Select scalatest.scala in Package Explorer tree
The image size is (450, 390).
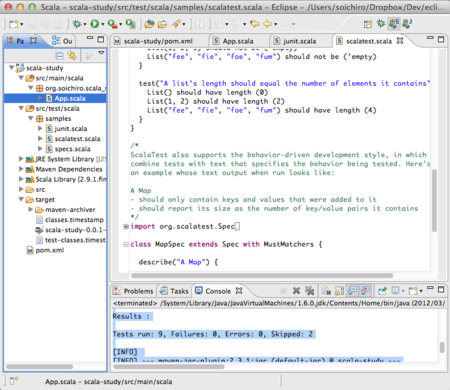(73, 139)
